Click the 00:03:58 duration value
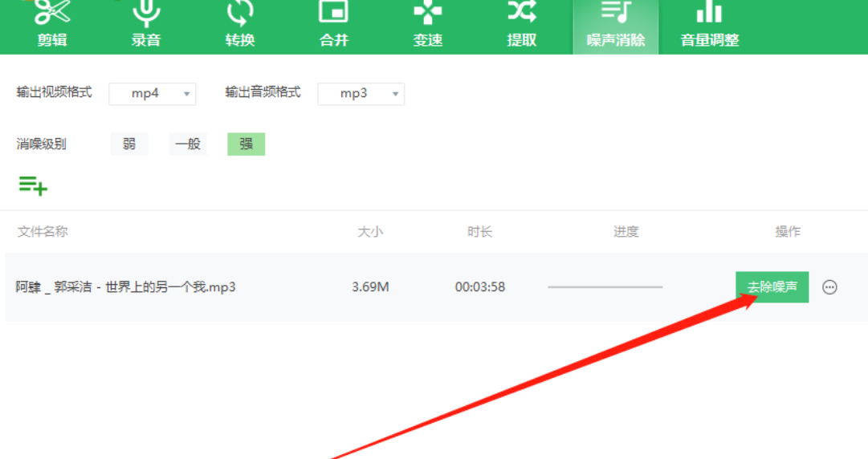This screenshot has width=868, height=459. 480,287
